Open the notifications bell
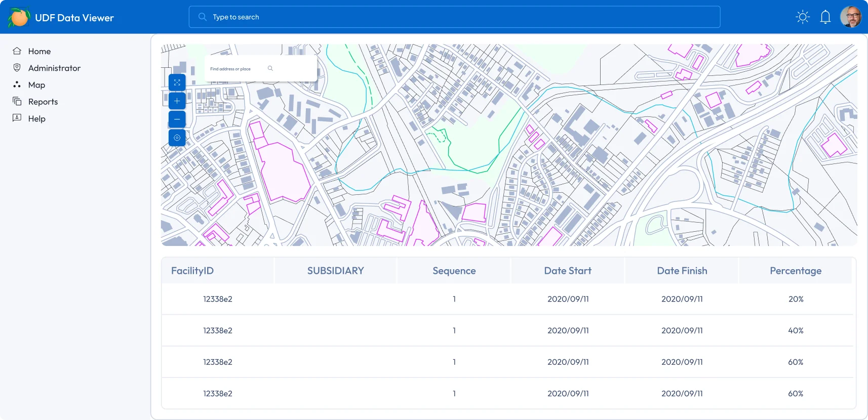 [x=825, y=17]
